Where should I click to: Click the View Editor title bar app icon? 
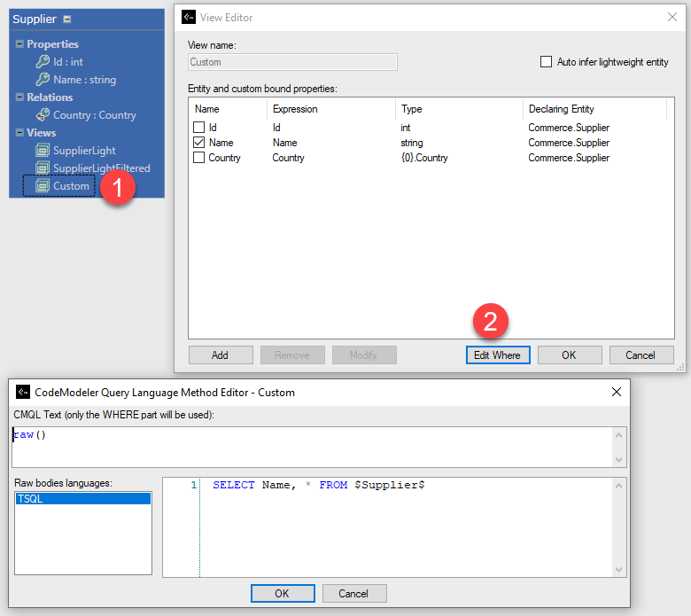tap(189, 17)
